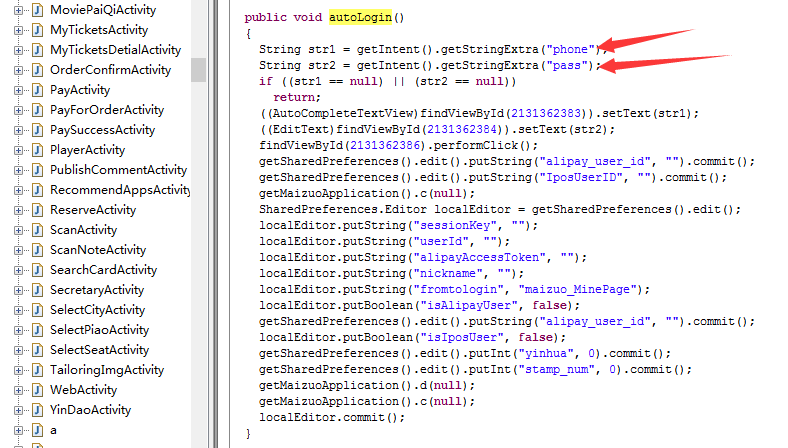Select PayForOrderActivity in the class tree

click(107, 110)
